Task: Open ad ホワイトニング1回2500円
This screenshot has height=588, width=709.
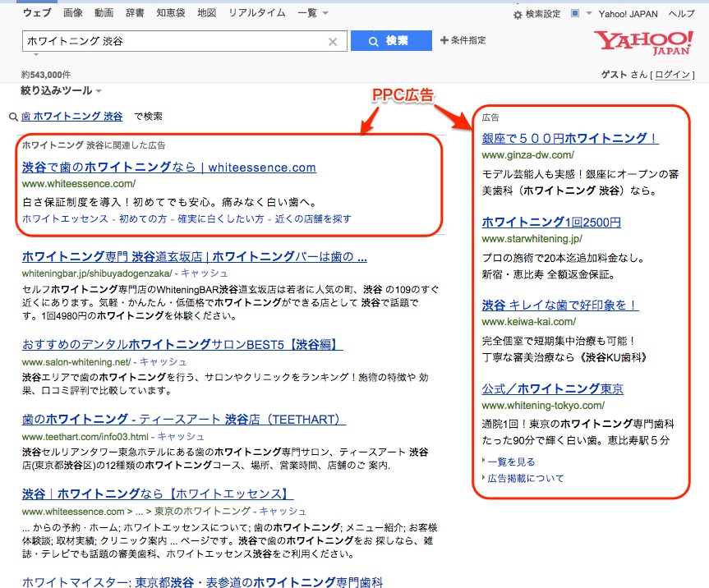Action: coord(551,222)
